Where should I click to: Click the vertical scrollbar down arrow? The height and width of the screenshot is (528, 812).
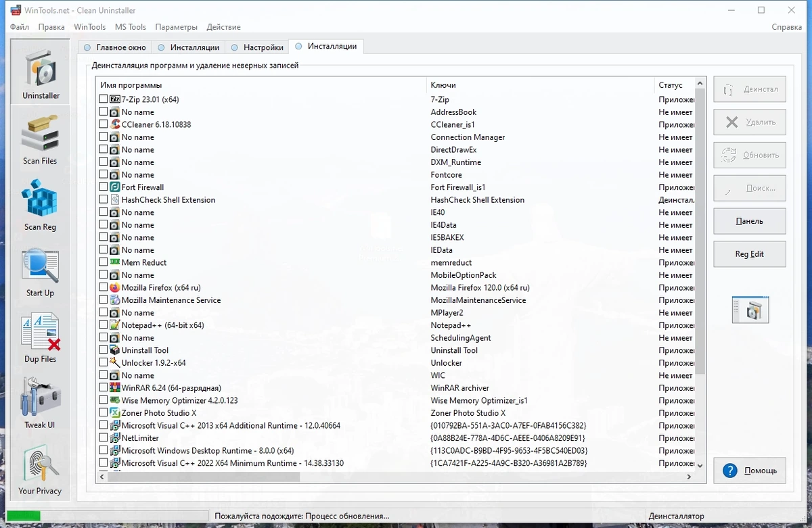click(x=700, y=466)
